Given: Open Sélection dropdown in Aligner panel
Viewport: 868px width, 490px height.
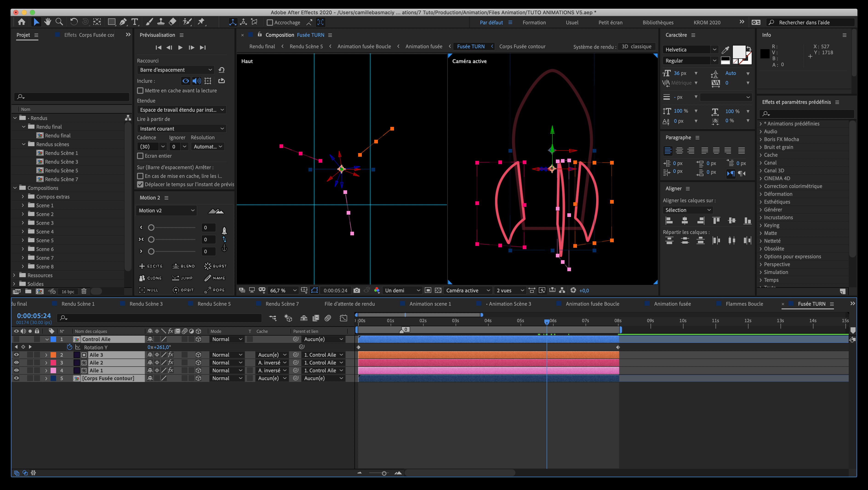Looking at the screenshot, I should [688, 210].
